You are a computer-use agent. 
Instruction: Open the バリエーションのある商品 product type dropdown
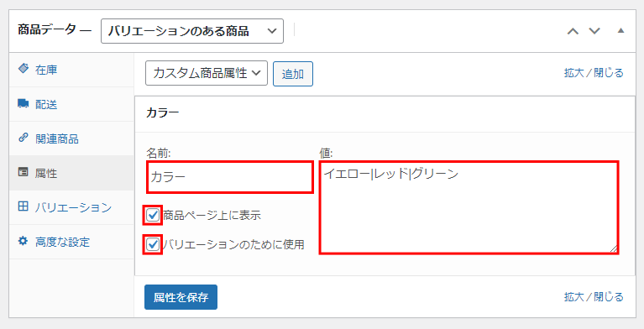coord(192,31)
